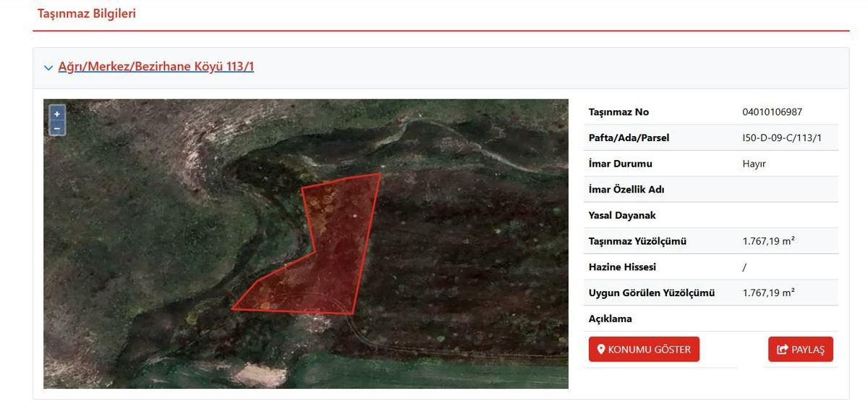The image size is (868, 404).
Task: Click the Yasal Dayanak label
Action: [x=622, y=215]
